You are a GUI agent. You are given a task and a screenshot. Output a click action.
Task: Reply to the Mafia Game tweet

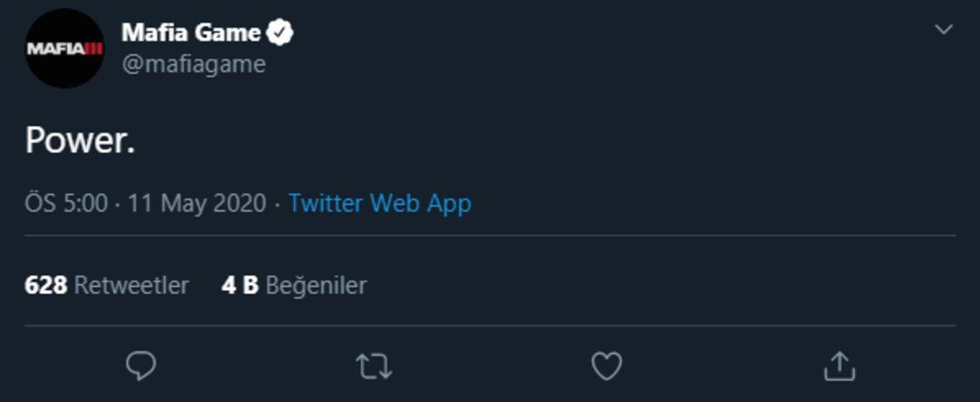tap(140, 367)
